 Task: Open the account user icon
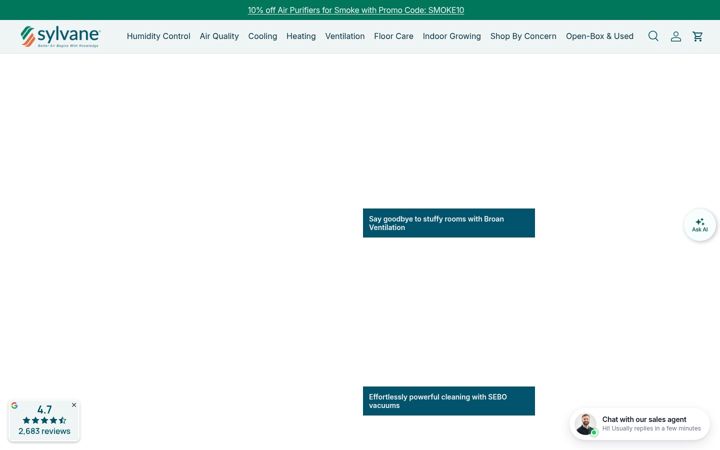pyautogui.click(x=675, y=36)
